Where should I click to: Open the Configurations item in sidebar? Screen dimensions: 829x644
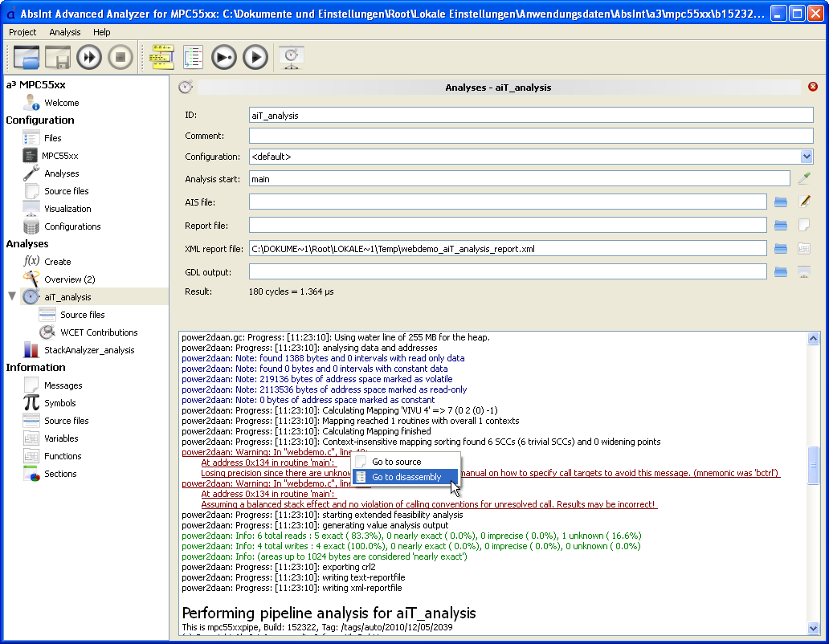coord(72,226)
